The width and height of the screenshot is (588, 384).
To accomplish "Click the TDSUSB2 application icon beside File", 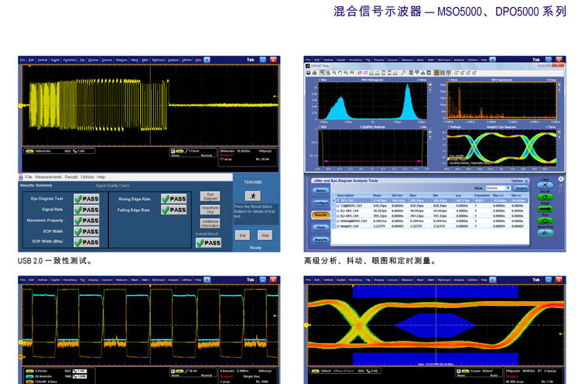I will tap(21, 177).
